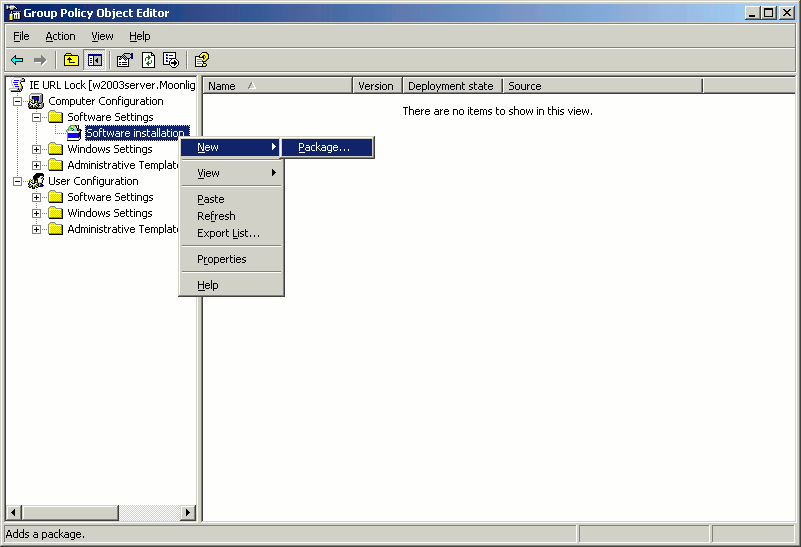The width and height of the screenshot is (801, 547).
Task: Choose Refresh from the context menu
Action: pos(230,216)
